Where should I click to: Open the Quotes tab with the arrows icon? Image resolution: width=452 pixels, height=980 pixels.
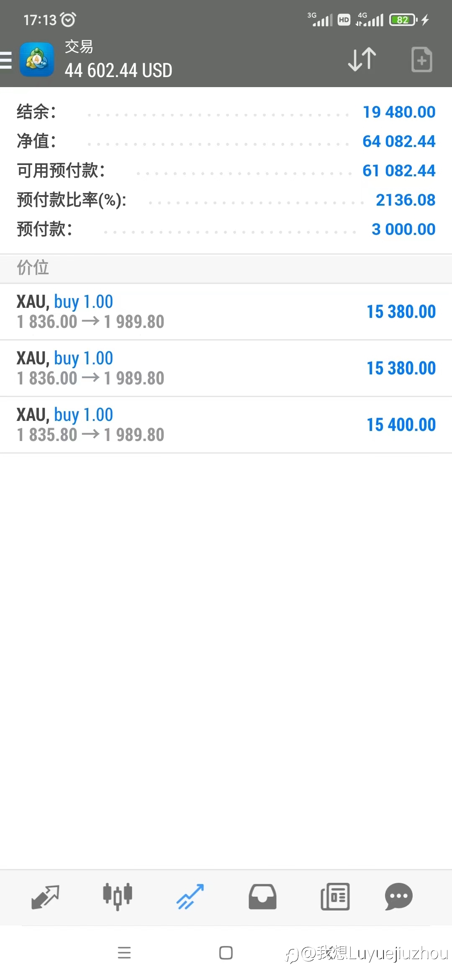coord(45,897)
